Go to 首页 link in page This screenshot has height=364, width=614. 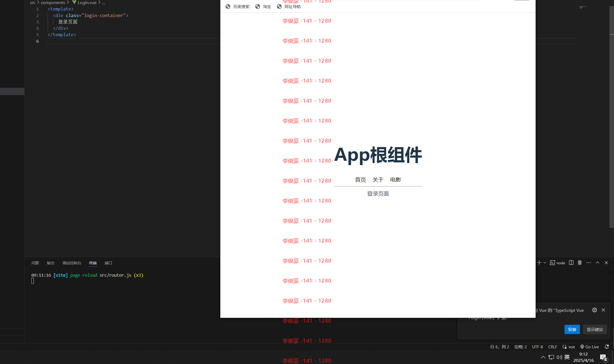pos(360,180)
